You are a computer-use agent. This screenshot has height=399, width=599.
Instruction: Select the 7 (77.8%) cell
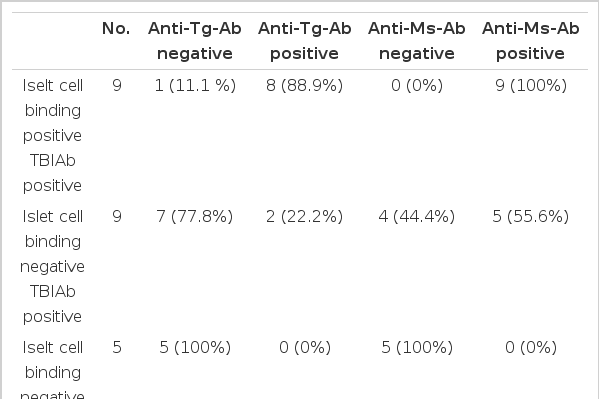tap(194, 217)
